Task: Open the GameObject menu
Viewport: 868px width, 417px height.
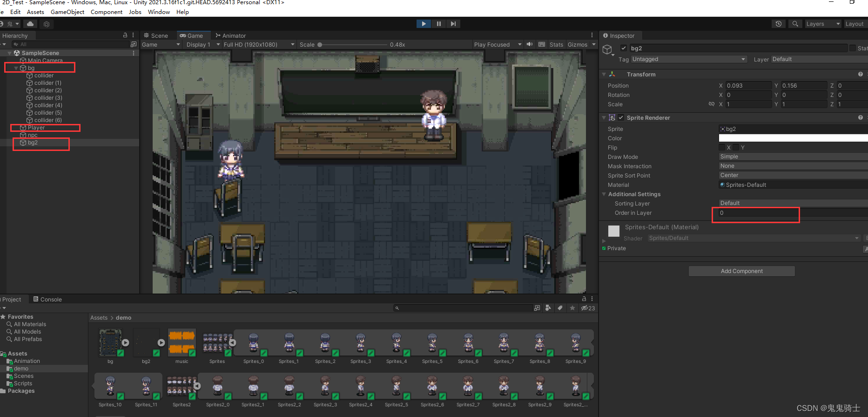Action: pyautogui.click(x=67, y=12)
